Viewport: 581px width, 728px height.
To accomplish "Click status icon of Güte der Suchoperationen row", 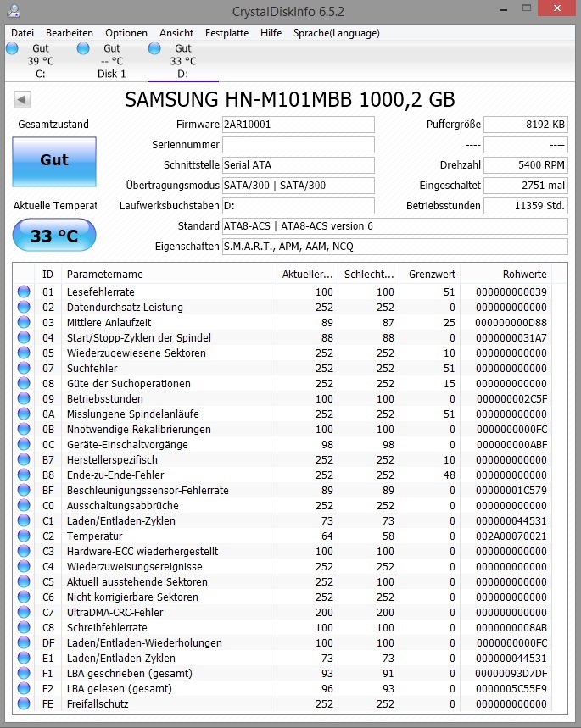I will click(24, 383).
